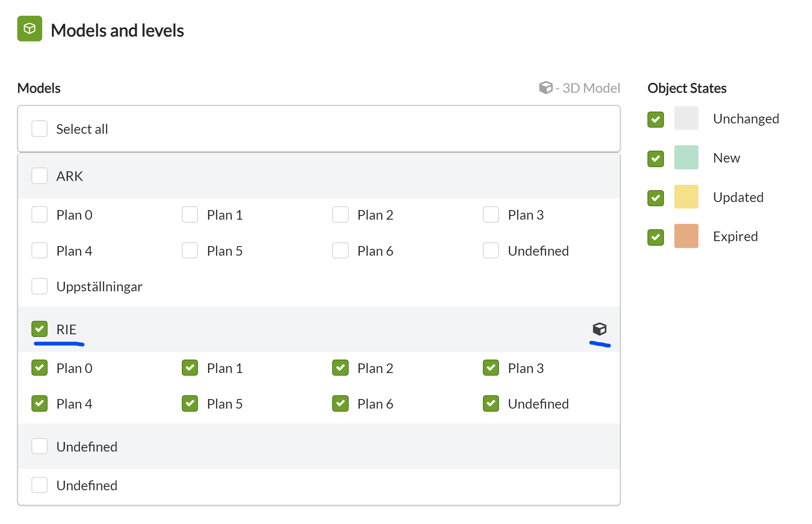This screenshot has width=812, height=524.
Task: Check Plan 6 under ARK
Action: click(340, 251)
